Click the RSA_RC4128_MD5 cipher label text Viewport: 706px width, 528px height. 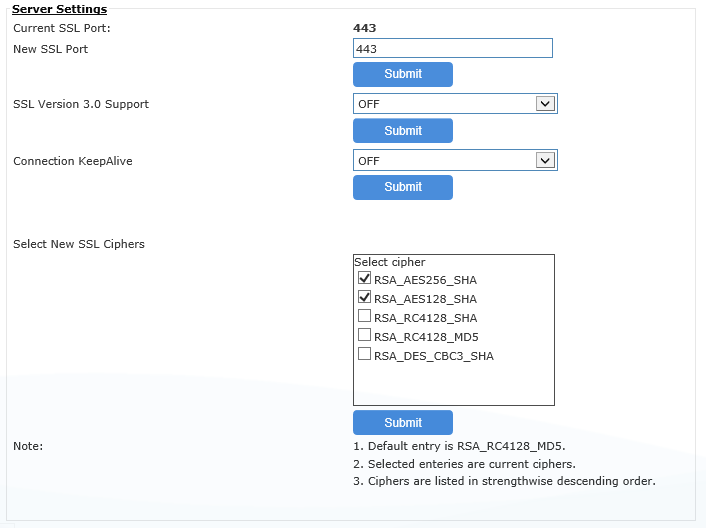[x=426, y=337]
